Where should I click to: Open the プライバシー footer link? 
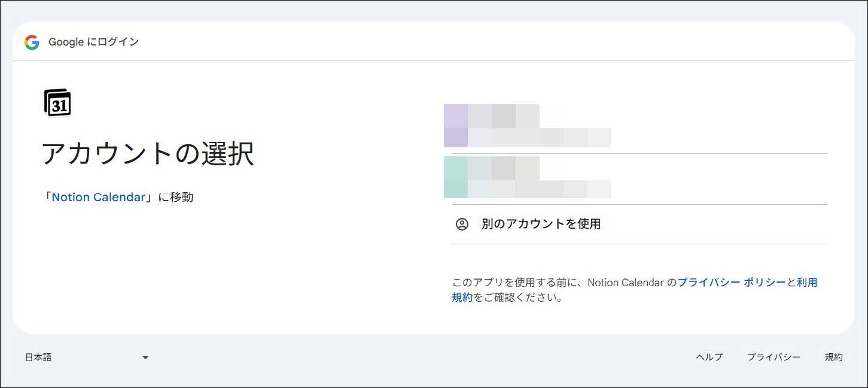point(773,357)
